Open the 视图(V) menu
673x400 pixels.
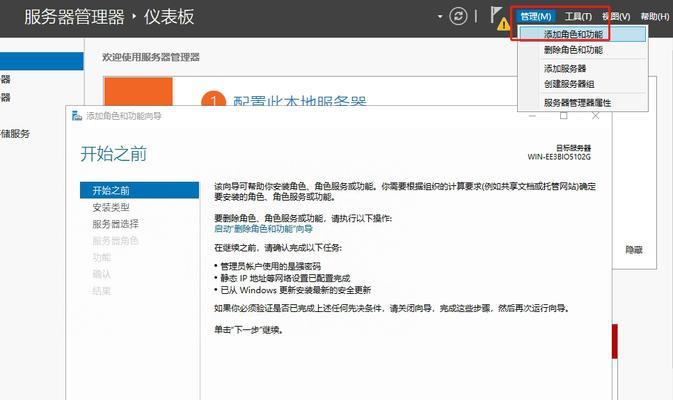[x=616, y=17]
